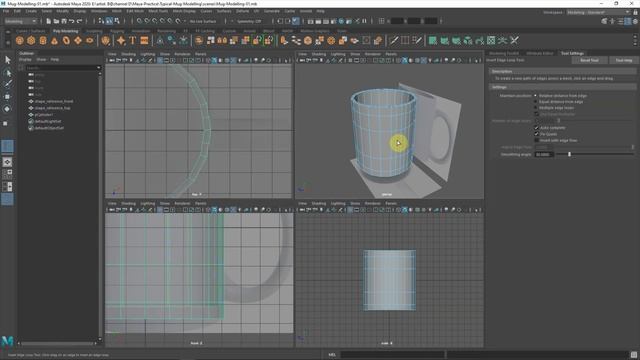The image size is (640, 360).
Task: Open the Edit Mesh menu
Action: tap(135, 11)
